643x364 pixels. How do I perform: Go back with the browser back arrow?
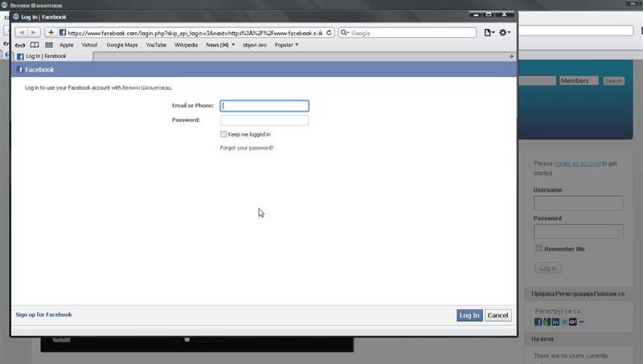pyautogui.click(x=22, y=32)
